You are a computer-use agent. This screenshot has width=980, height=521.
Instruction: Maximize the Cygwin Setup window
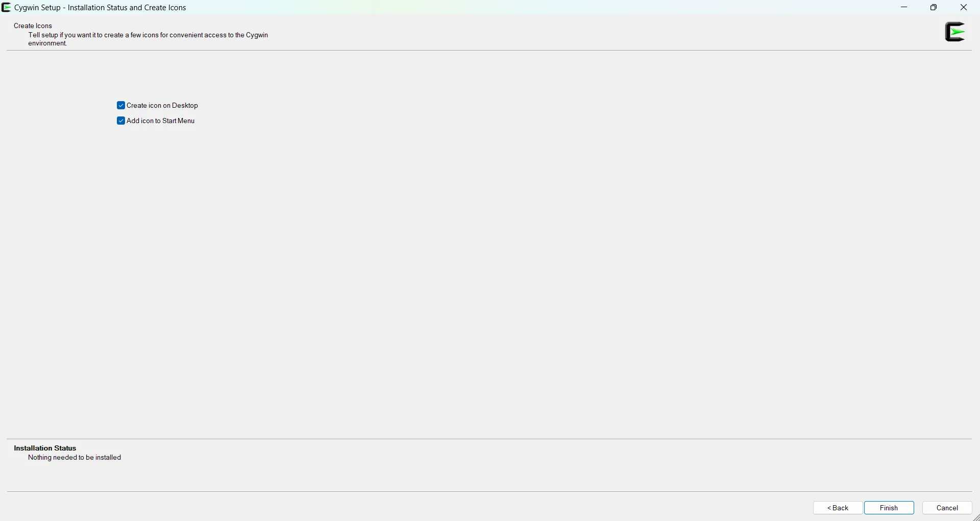click(934, 8)
